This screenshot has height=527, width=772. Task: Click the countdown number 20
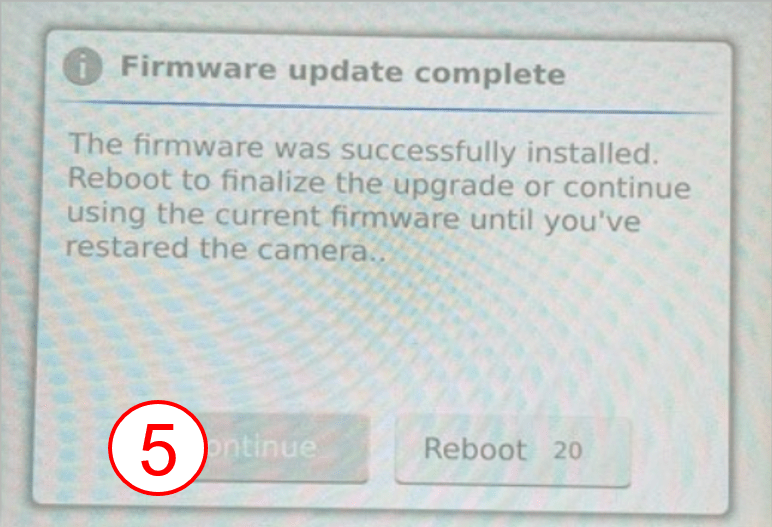click(x=568, y=450)
